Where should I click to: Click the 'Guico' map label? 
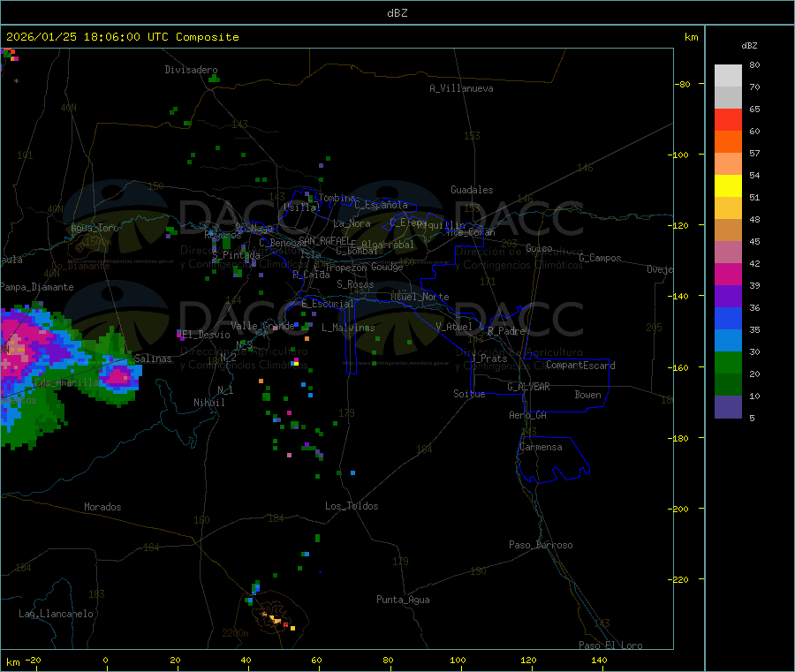(539, 248)
